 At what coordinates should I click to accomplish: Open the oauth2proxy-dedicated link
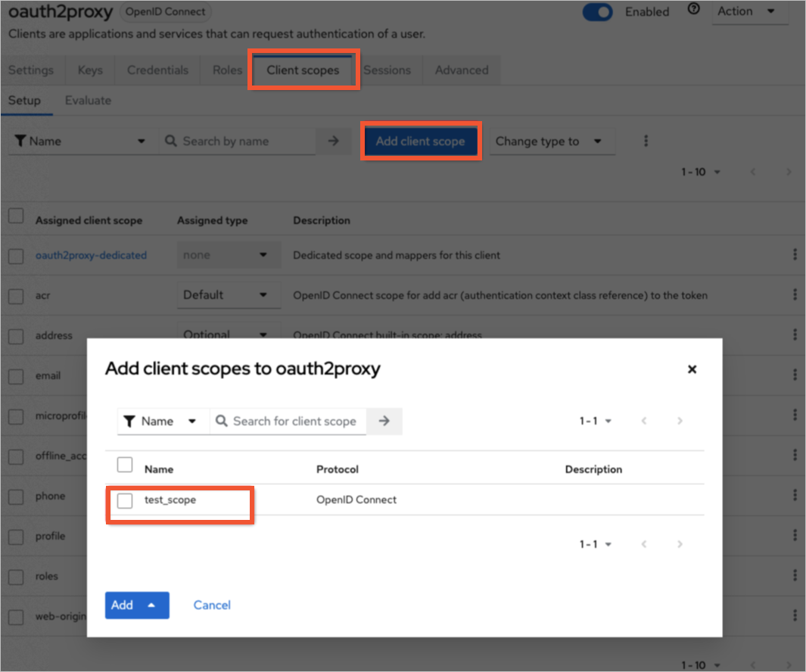coord(91,255)
